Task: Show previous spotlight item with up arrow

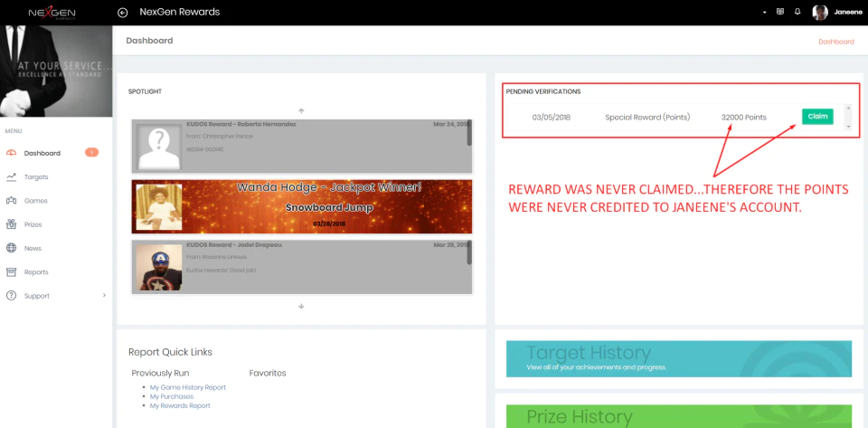Action: click(x=301, y=110)
